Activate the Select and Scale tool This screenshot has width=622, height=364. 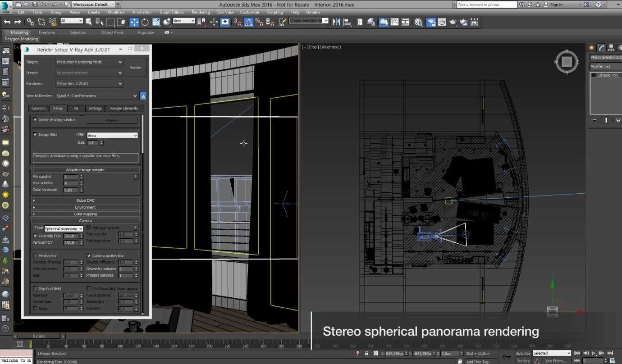156,22
